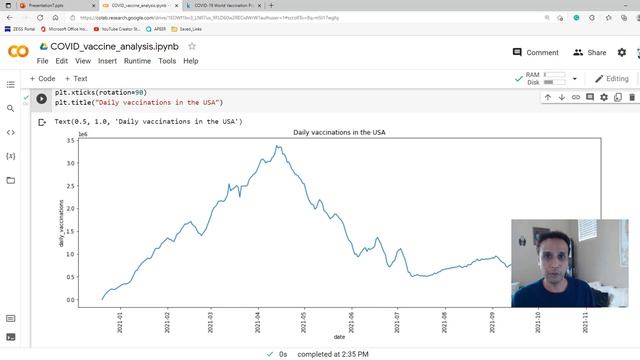This screenshot has height=360, width=640.
Task: Open the table of contents sidebar icon
Action: pyautogui.click(x=11, y=84)
